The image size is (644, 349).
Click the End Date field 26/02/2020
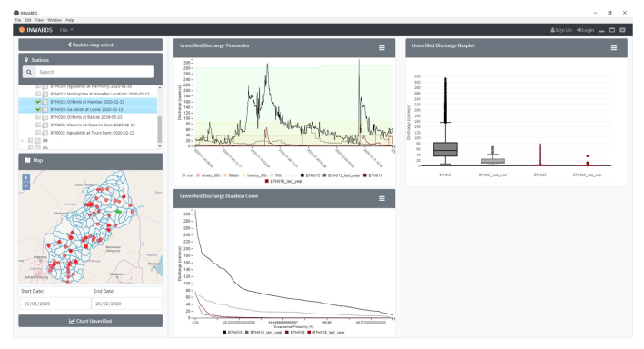click(126, 304)
